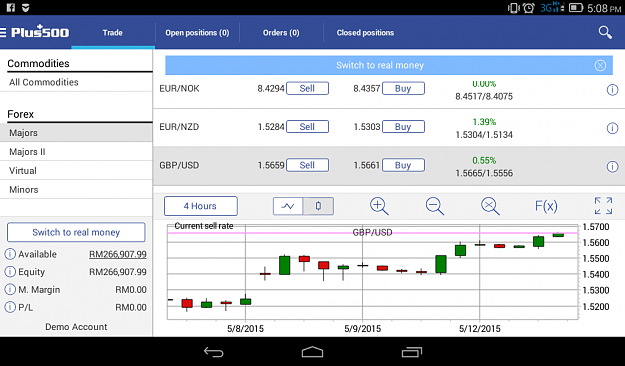
Task: Open the F(x) indicators menu
Action: [x=546, y=206]
